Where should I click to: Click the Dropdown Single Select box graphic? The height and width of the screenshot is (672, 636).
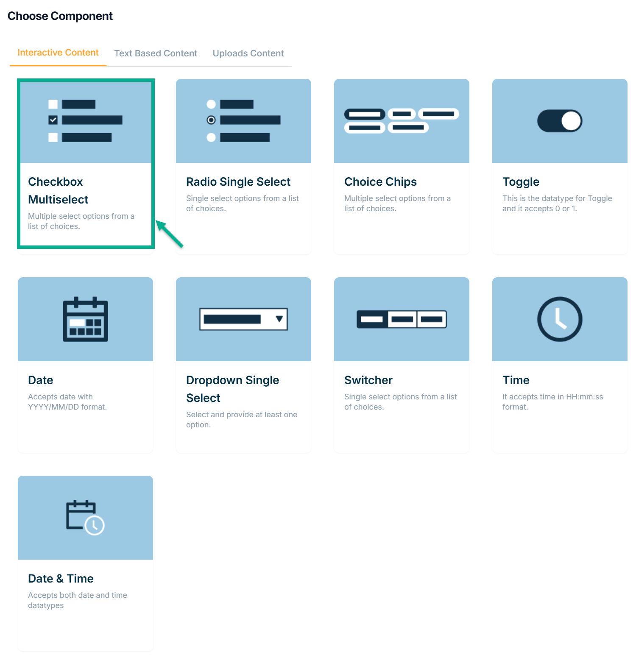[243, 319]
